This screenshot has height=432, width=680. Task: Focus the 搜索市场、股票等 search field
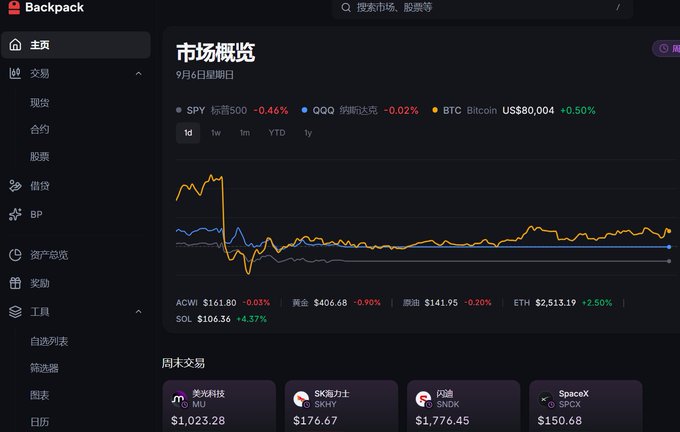[x=482, y=8]
